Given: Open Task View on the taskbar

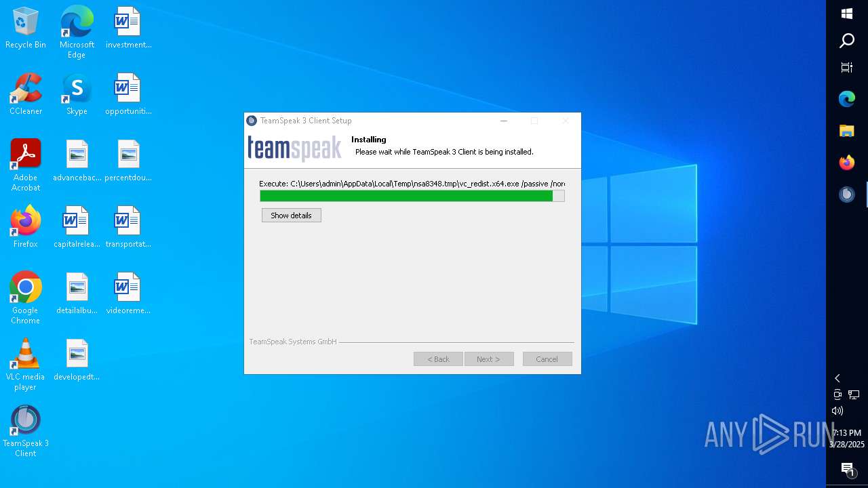Looking at the screenshot, I should point(847,67).
